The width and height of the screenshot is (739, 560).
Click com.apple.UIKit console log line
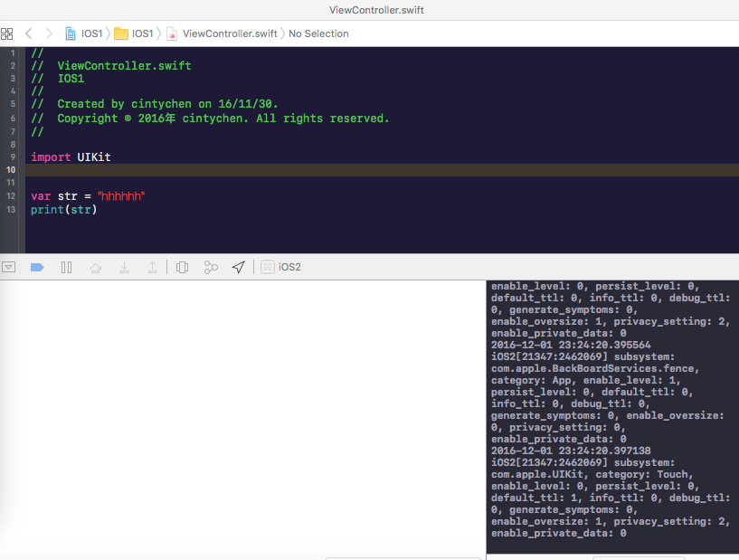click(x=592, y=475)
